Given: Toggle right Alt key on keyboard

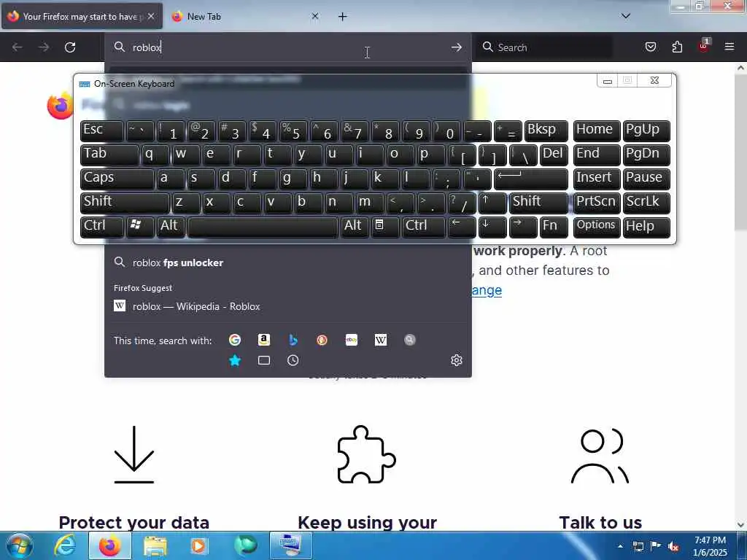Looking at the screenshot, I should [355, 227].
